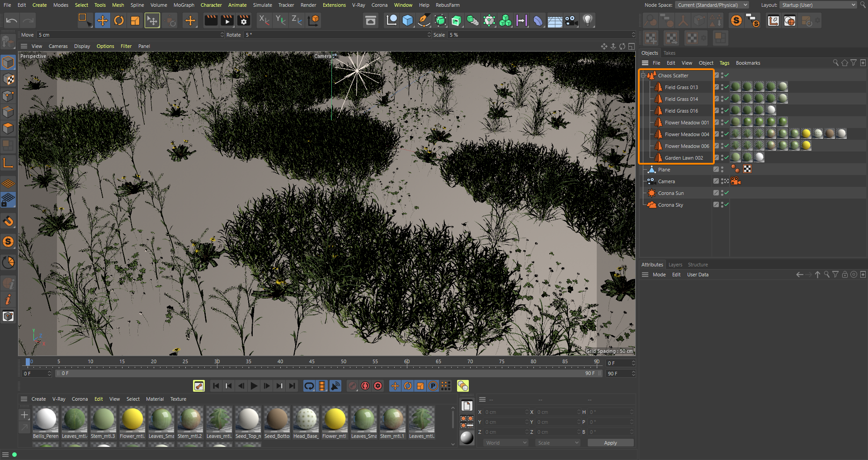The height and width of the screenshot is (460, 868).
Task: Select Garden Lawn 002 object
Action: (x=684, y=158)
